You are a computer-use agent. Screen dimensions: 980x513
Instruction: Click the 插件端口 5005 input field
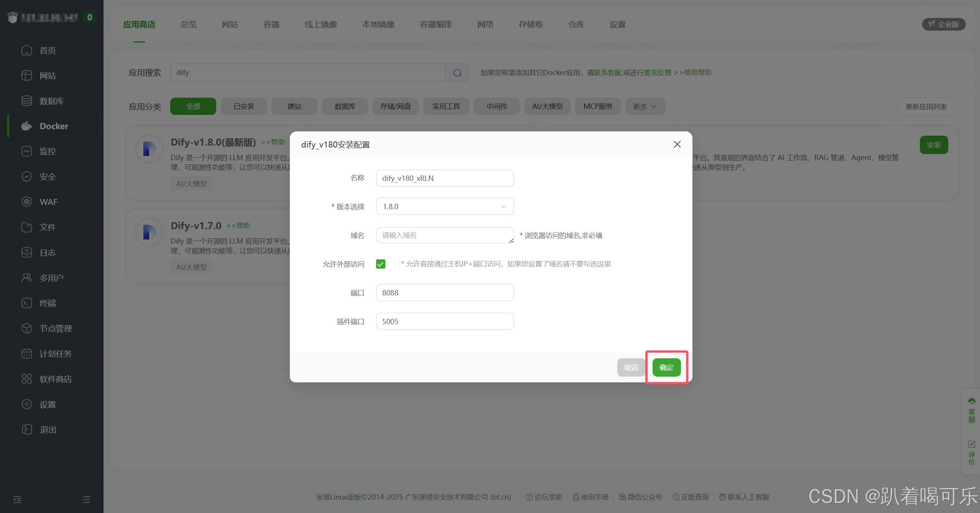coord(445,321)
